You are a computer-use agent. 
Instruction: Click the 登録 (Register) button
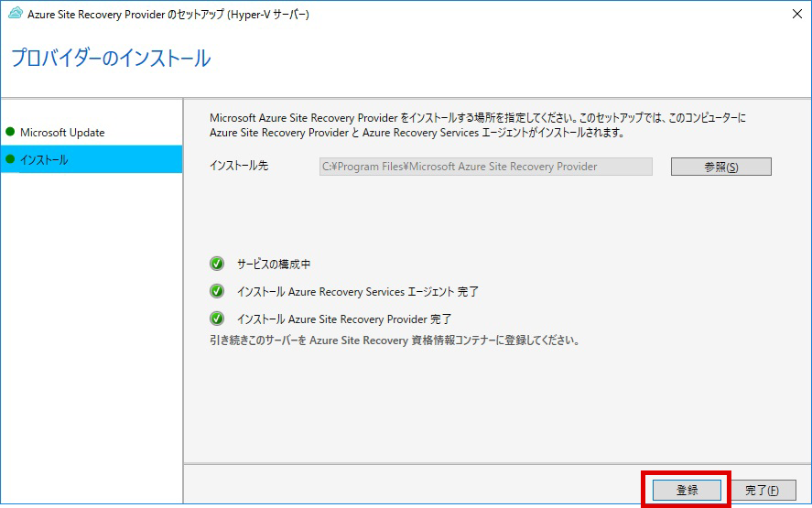(687, 490)
